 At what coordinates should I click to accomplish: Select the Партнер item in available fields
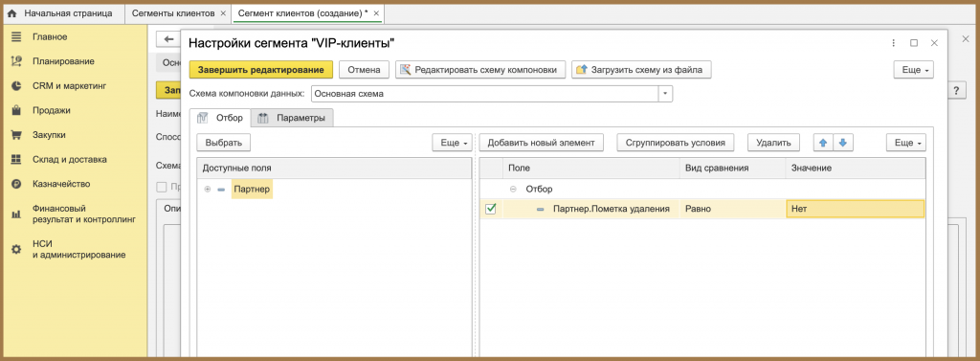252,189
